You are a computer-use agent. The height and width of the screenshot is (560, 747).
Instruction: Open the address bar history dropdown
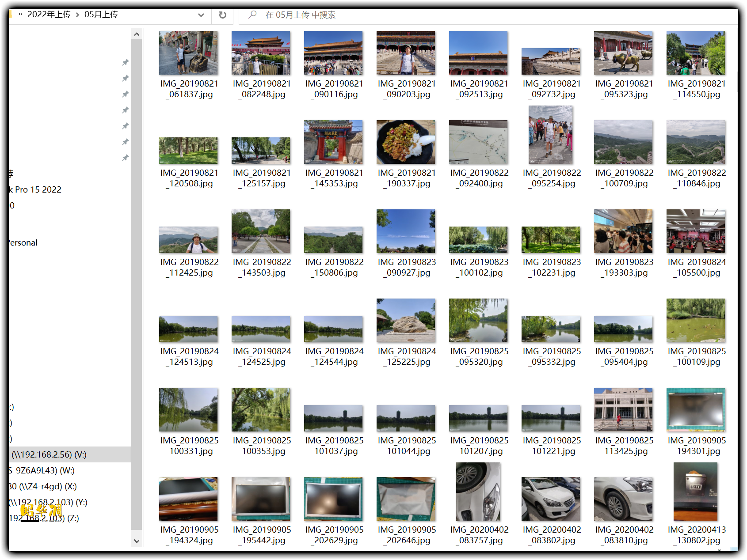201,15
